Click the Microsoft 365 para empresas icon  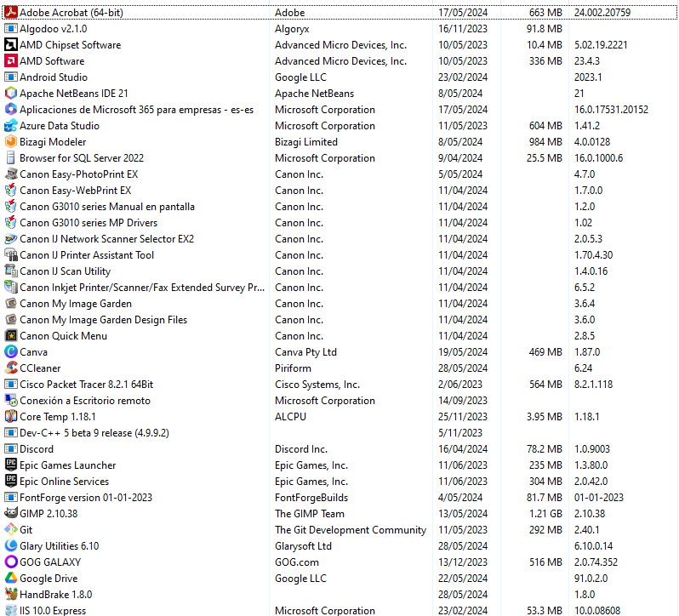pos(11,110)
